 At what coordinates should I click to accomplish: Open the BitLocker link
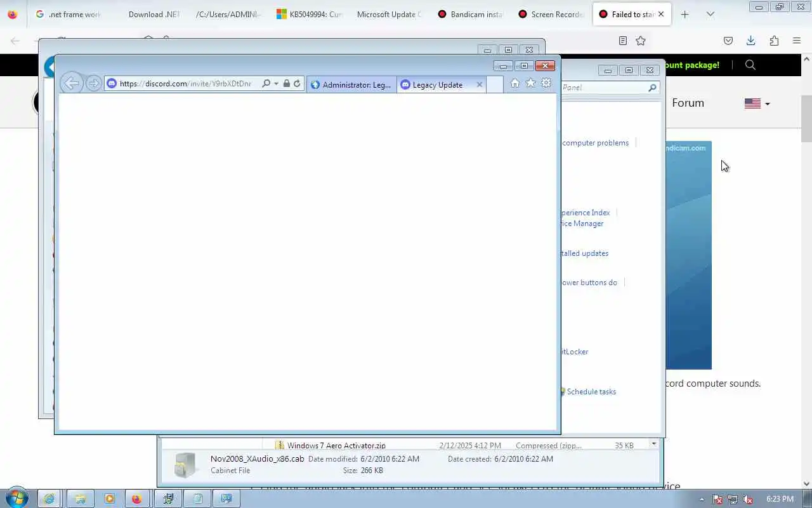click(574, 352)
